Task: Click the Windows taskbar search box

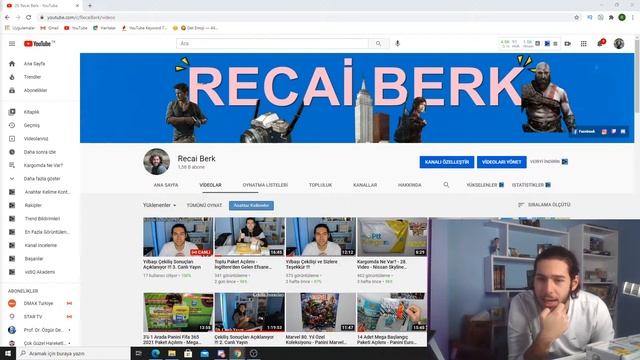Action: pyautogui.click(x=73, y=353)
